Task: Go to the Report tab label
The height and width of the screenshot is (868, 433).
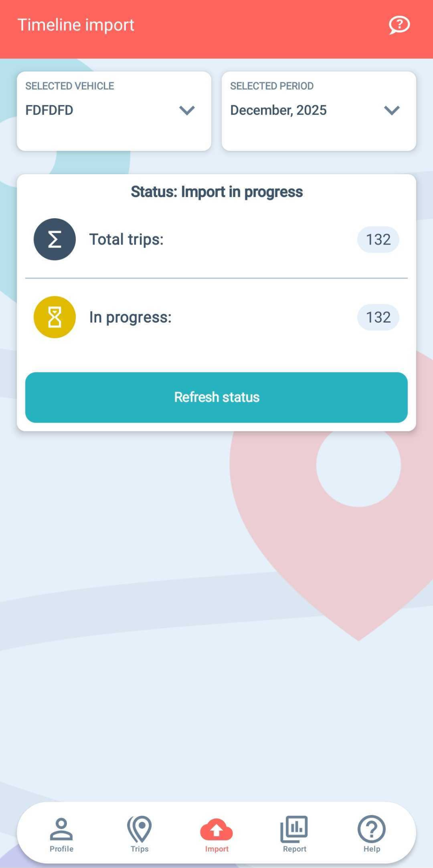Action: (x=294, y=849)
